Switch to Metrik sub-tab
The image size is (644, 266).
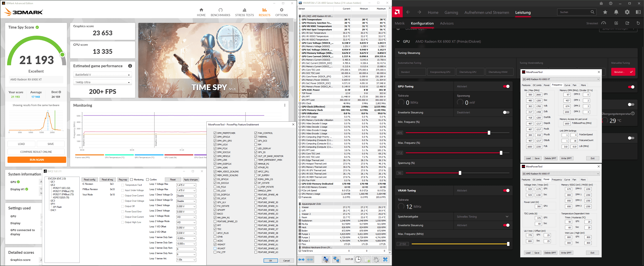[x=400, y=23]
